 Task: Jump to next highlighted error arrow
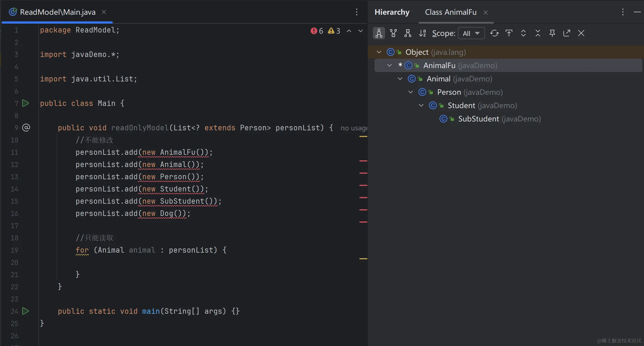(x=360, y=31)
